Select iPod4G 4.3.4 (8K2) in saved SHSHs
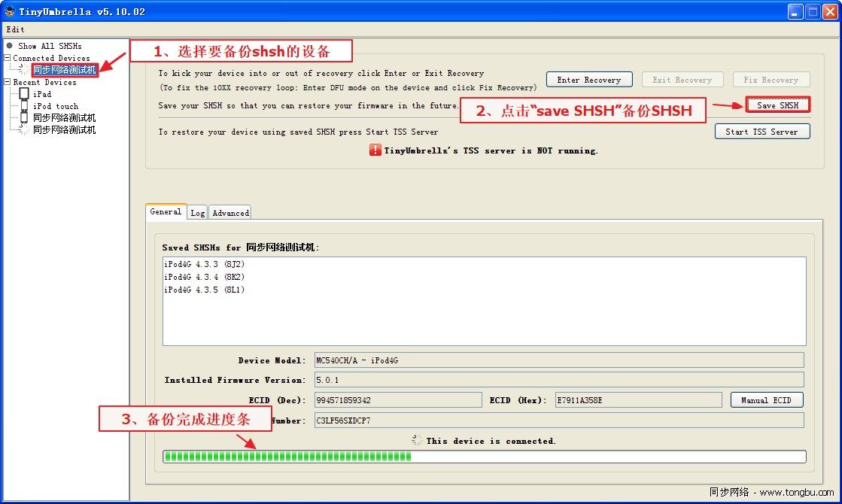Viewport: 842px width, 504px height. [x=204, y=277]
